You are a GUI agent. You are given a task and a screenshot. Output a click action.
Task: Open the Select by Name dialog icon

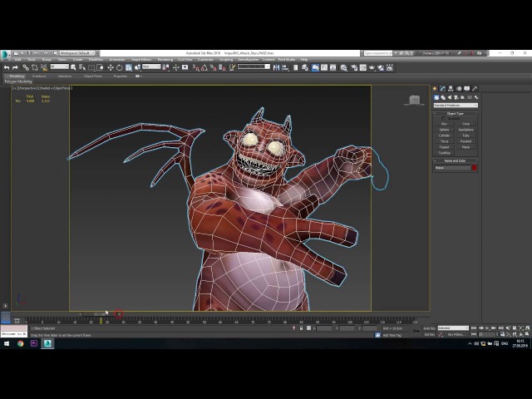82,68
